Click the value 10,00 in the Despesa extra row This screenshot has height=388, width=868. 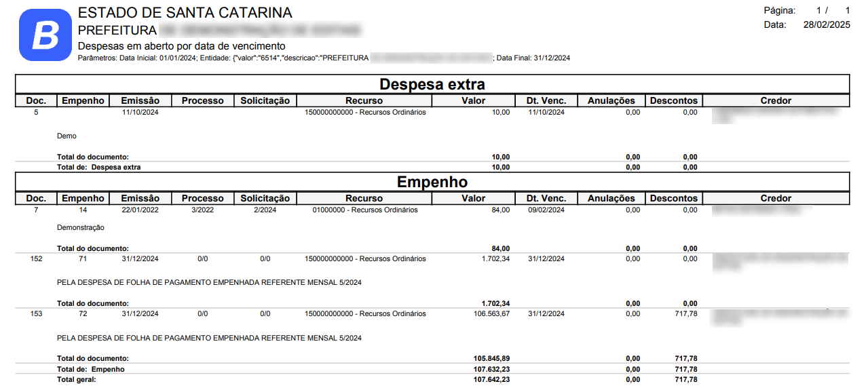pyautogui.click(x=501, y=113)
